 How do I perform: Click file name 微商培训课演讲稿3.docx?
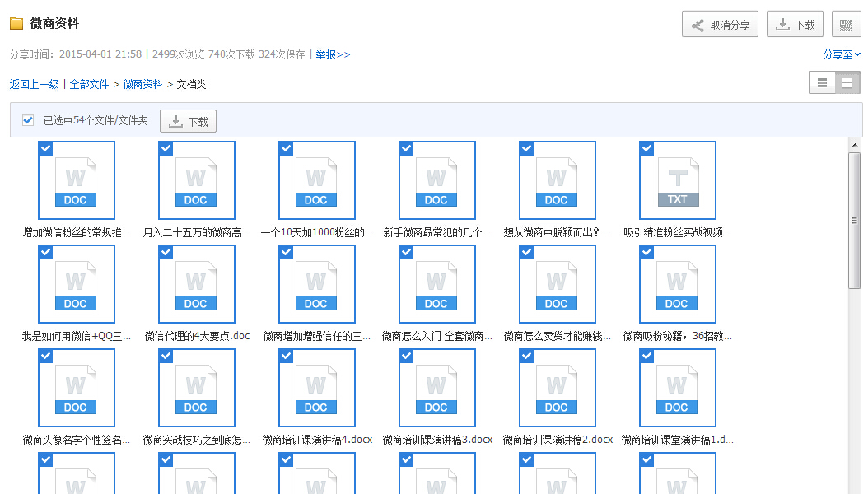pyautogui.click(x=437, y=440)
